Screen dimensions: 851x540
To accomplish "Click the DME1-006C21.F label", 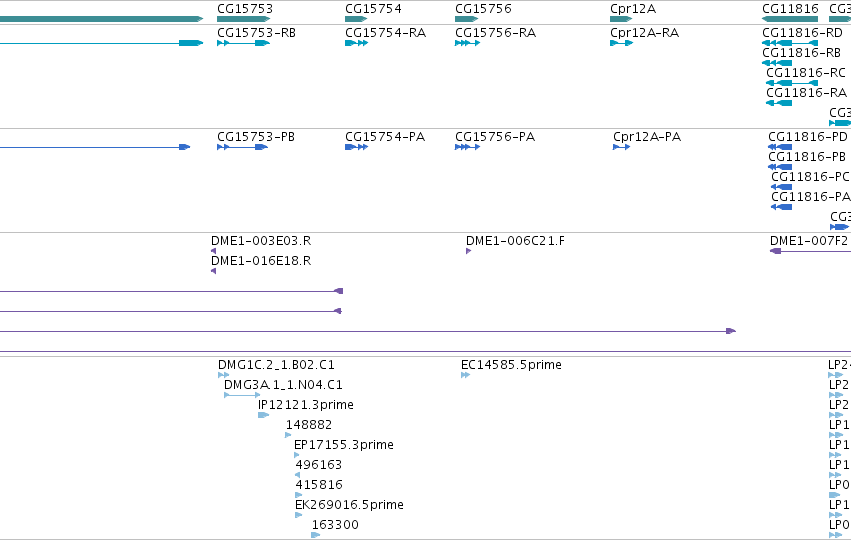I will tap(515, 240).
